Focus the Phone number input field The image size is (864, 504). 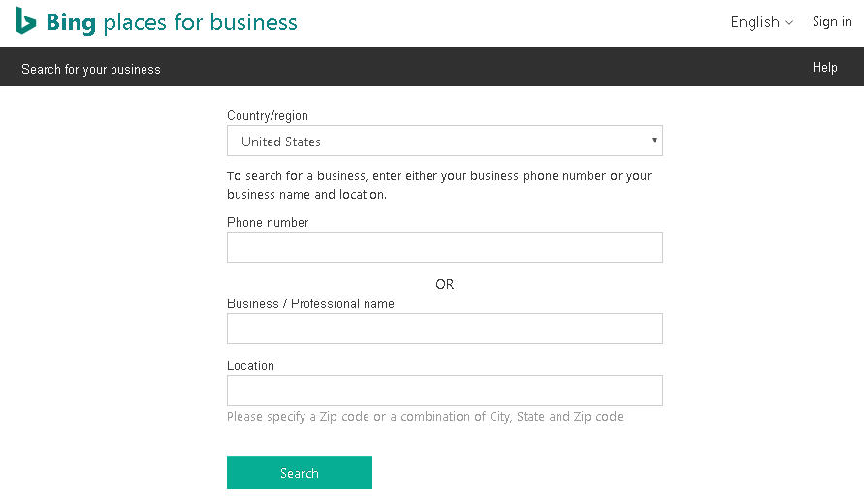444,247
